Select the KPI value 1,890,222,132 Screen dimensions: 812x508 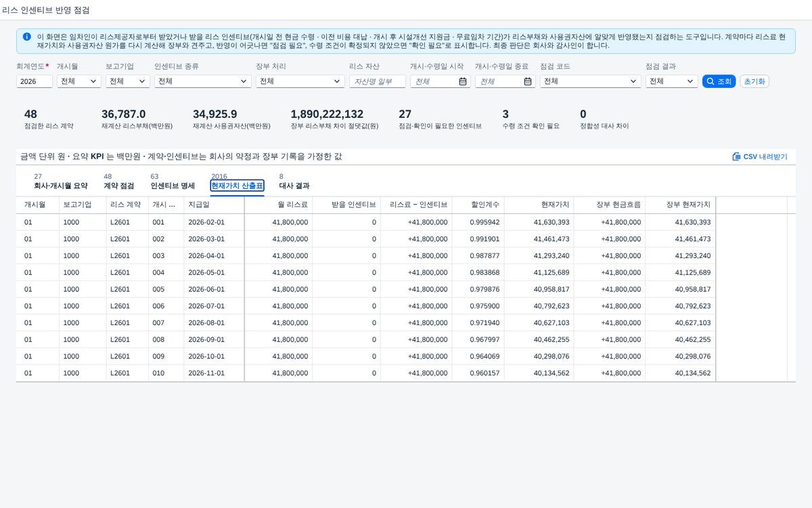(327, 114)
